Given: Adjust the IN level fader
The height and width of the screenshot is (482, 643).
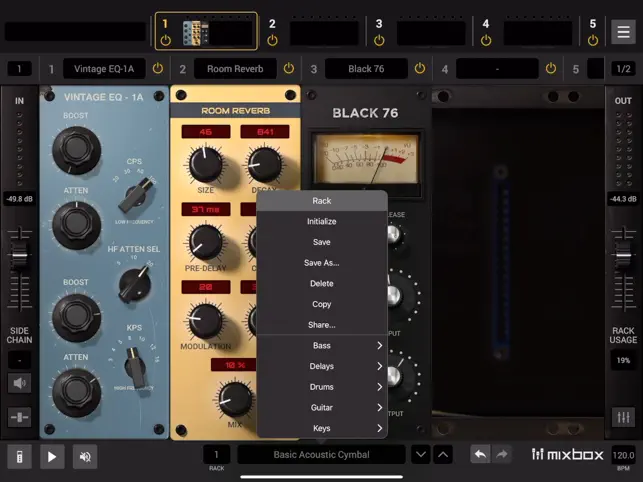Looking at the screenshot, I should (x=19, y=255).
